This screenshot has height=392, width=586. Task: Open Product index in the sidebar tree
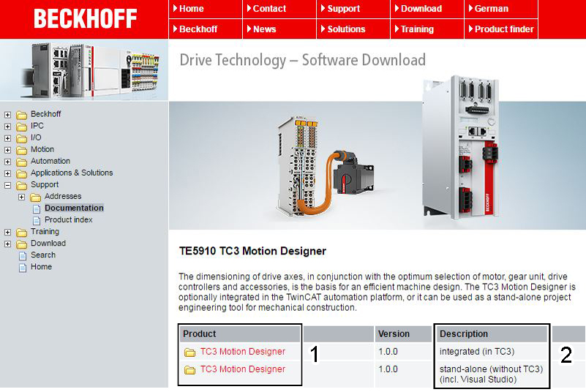(x=68, y=219)
